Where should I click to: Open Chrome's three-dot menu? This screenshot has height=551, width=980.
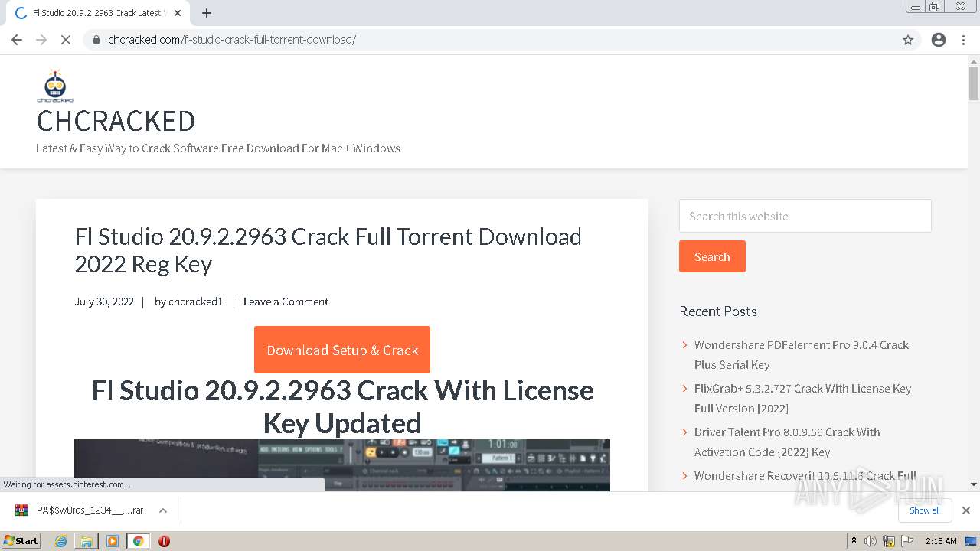click(x=963, y=40)
